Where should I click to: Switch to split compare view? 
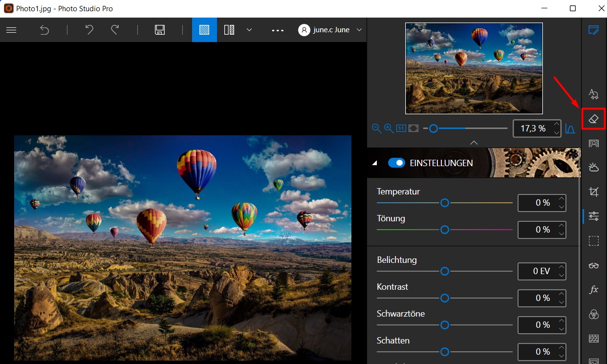coord(229,30)
